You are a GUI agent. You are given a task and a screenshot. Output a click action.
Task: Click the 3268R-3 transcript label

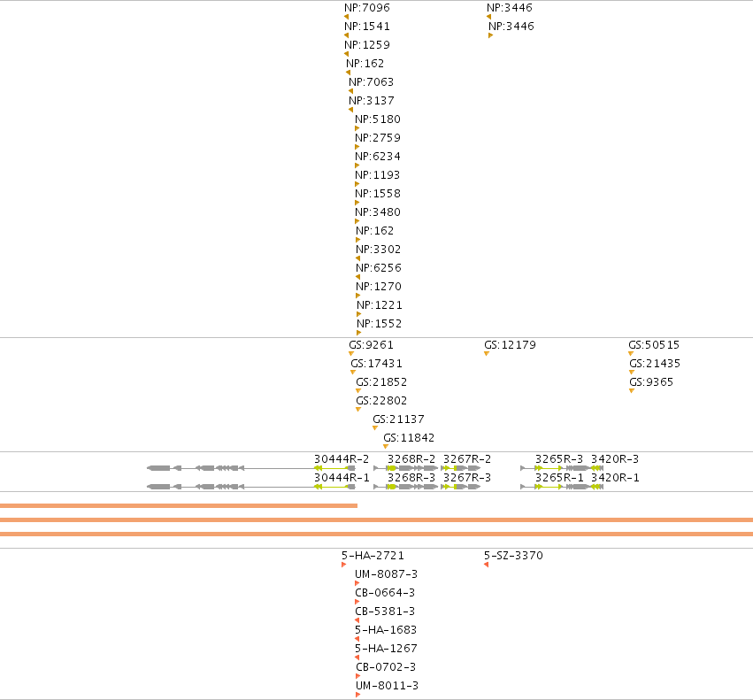411,478
